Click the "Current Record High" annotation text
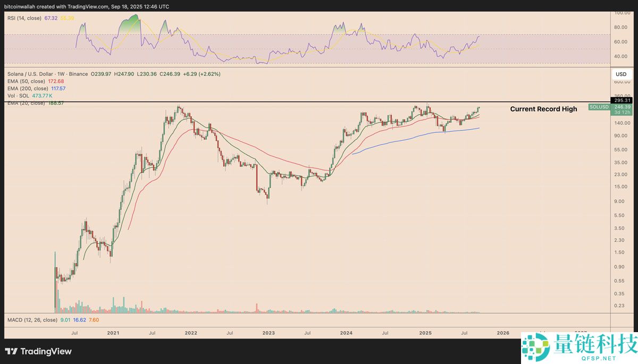The height and width of the screenshot is (364, 638). (x=543, y=109)
